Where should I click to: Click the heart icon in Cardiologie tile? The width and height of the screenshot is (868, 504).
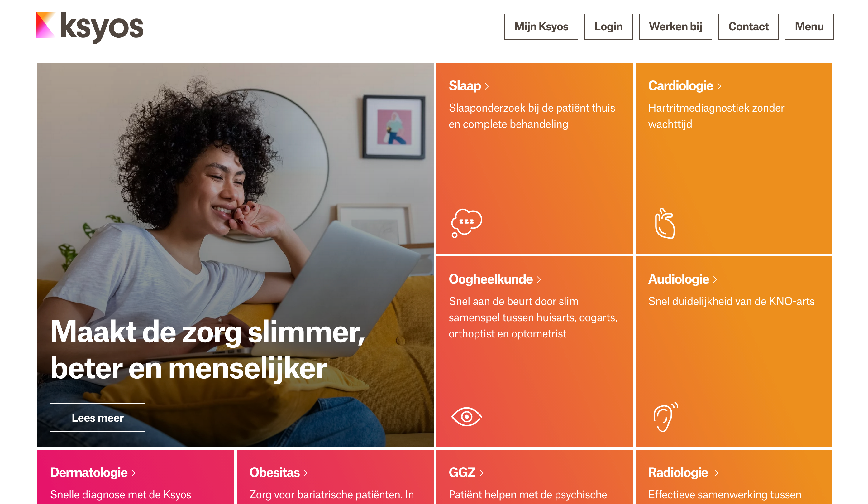pyautogui.click(x=665, y=223)
